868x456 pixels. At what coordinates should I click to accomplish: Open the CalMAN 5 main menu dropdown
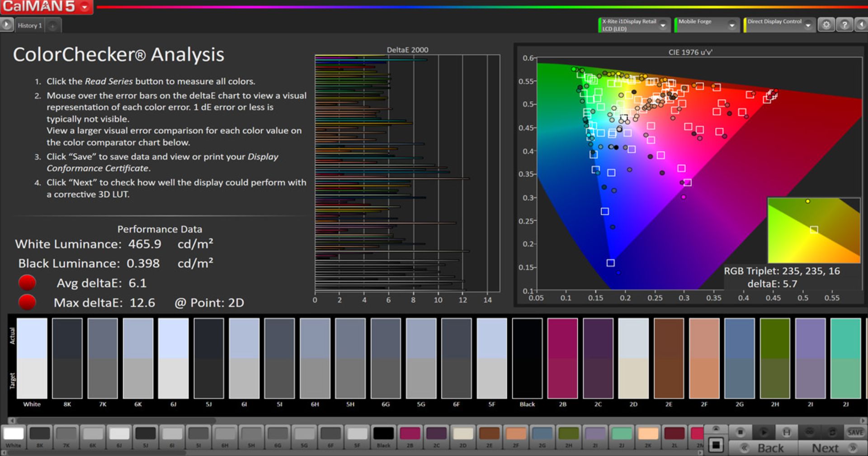coord(85,7)
